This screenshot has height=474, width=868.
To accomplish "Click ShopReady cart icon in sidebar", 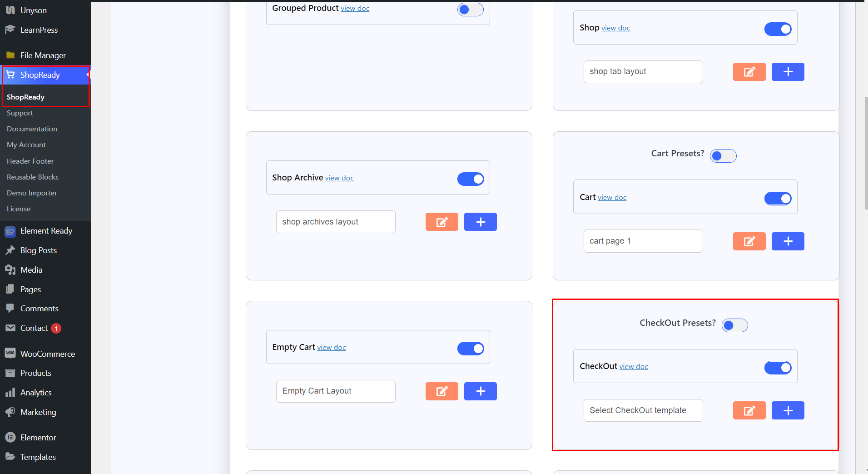I will pyautogui.click(x=10, y=75).
